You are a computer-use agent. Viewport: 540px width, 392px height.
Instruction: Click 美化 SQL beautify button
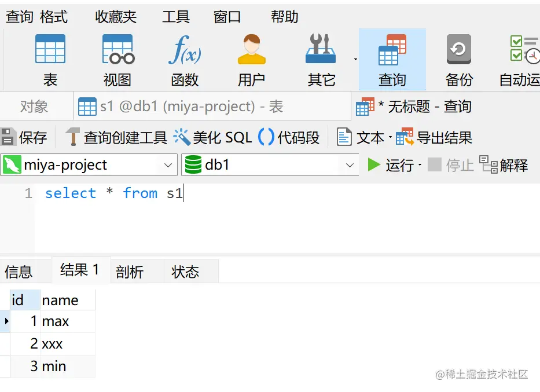(x=212, y=137)
